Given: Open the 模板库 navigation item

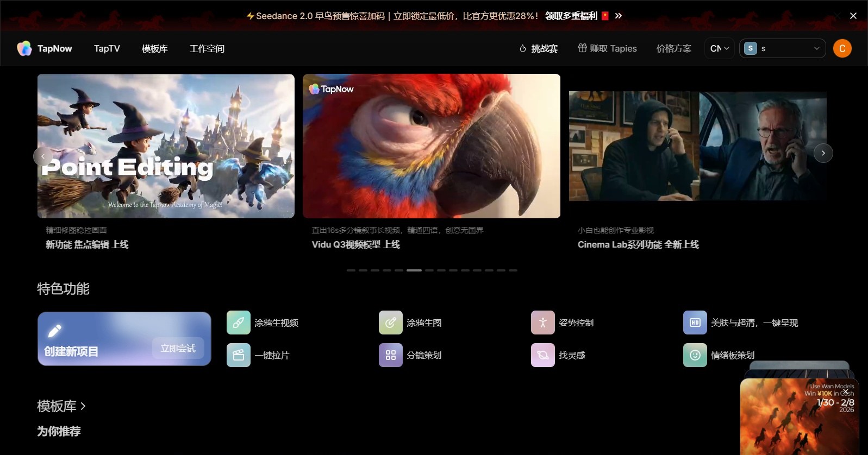Looking at the screenshot, I should tap(155, 48).
